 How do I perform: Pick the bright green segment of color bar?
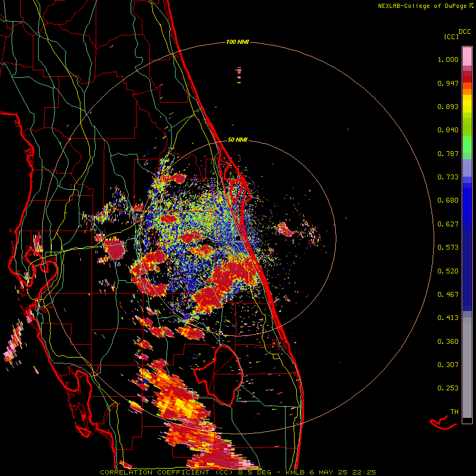[x=467, y=145]
